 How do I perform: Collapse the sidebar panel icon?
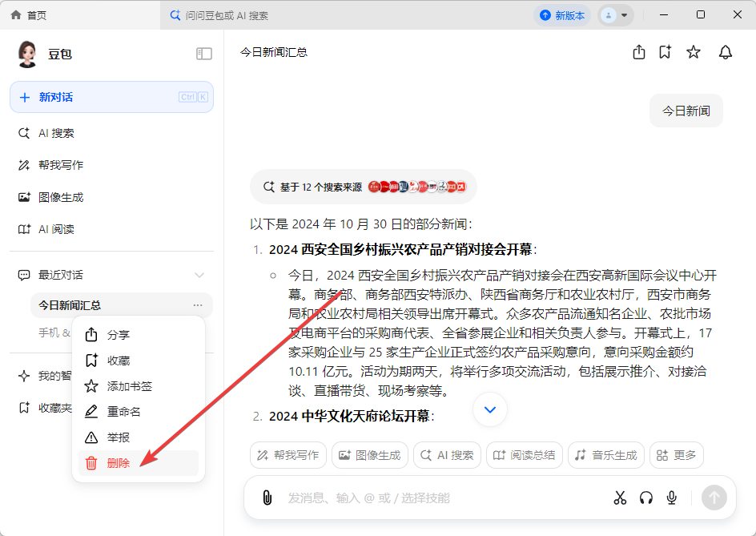point(204,54)
